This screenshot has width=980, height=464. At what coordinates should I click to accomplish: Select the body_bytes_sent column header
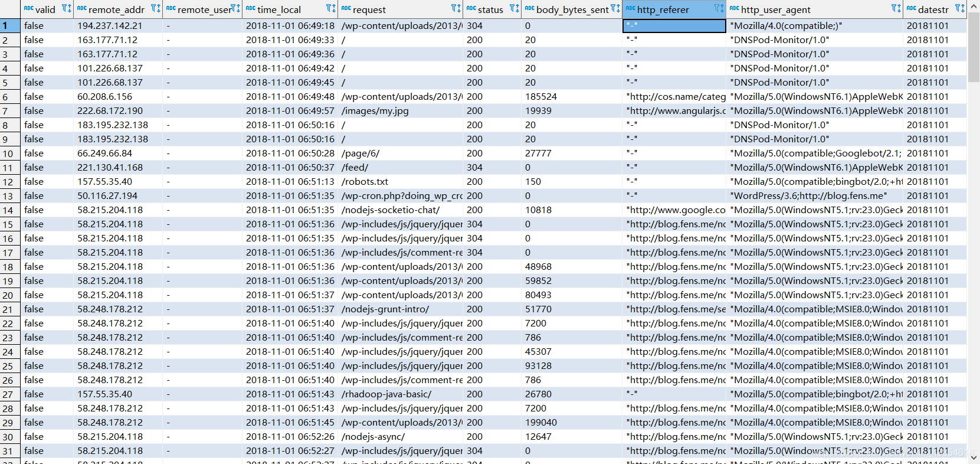tap(572, 9)
